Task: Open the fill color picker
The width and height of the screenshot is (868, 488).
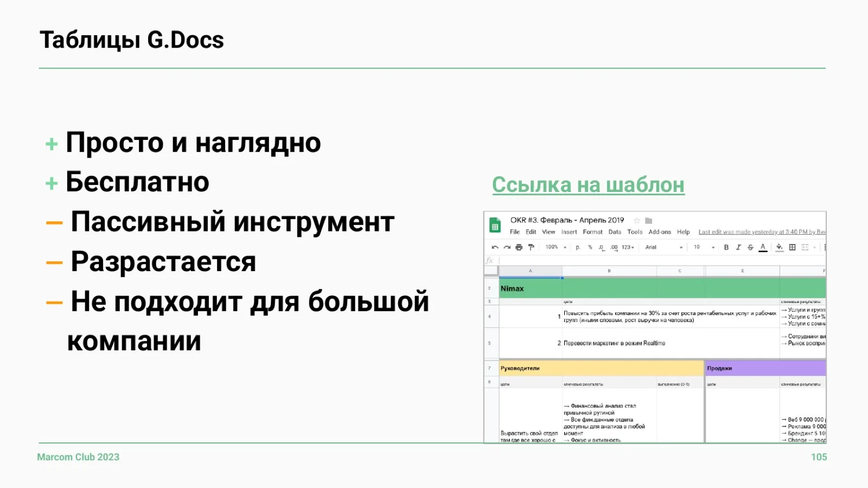Action: 780,247
